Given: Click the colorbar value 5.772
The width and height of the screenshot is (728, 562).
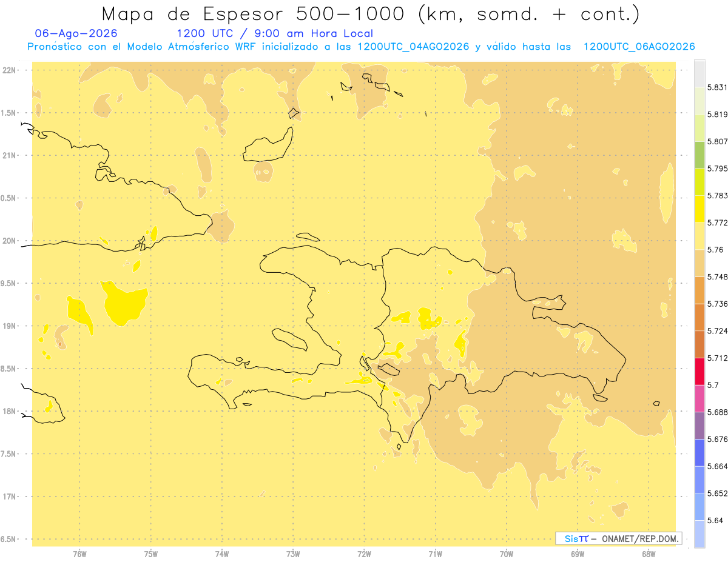Looking at the screenshot, I should (717, 222).
